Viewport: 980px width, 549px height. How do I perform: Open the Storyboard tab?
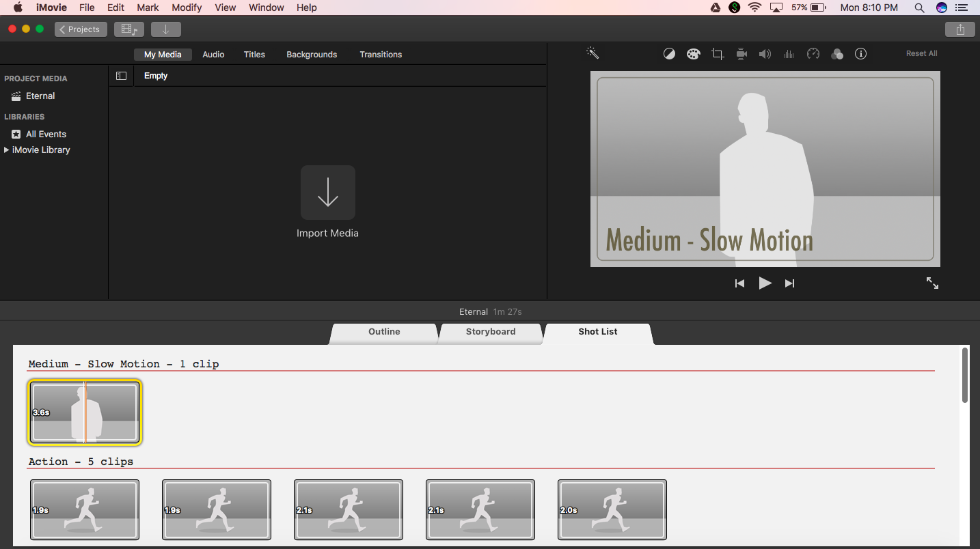point(491,333)
